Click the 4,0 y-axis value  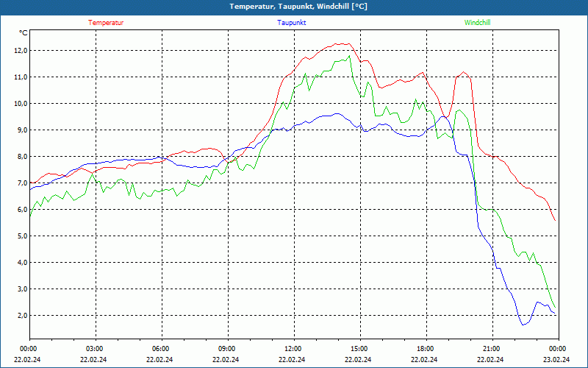click(23, 263)
